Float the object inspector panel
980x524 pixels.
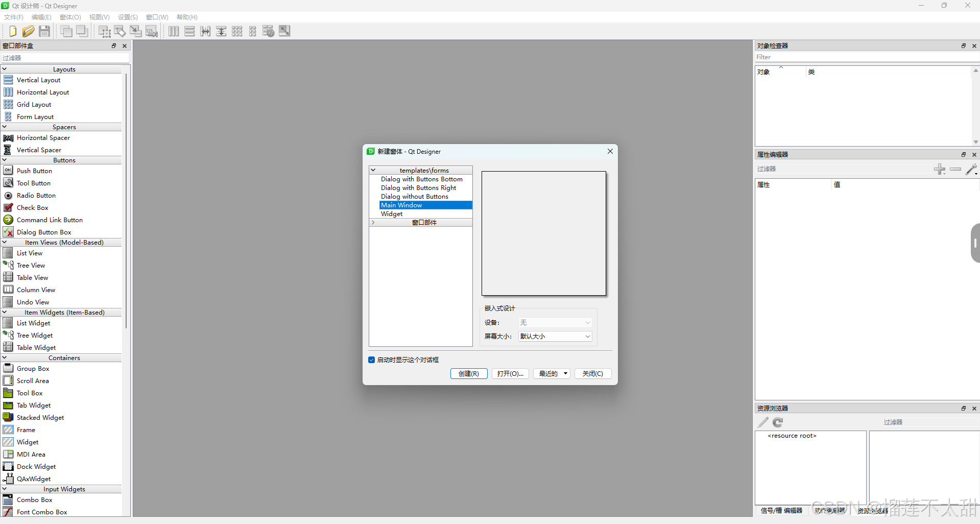click(x=964, y=46)
